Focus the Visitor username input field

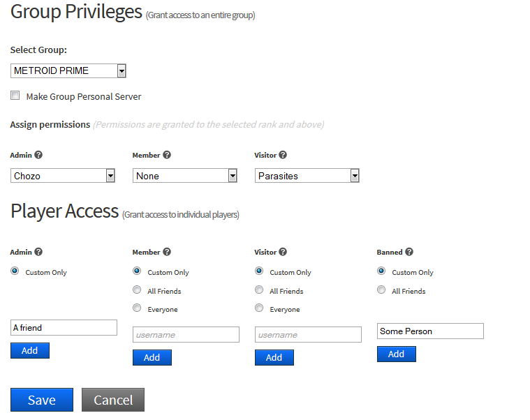coord(308,335)
